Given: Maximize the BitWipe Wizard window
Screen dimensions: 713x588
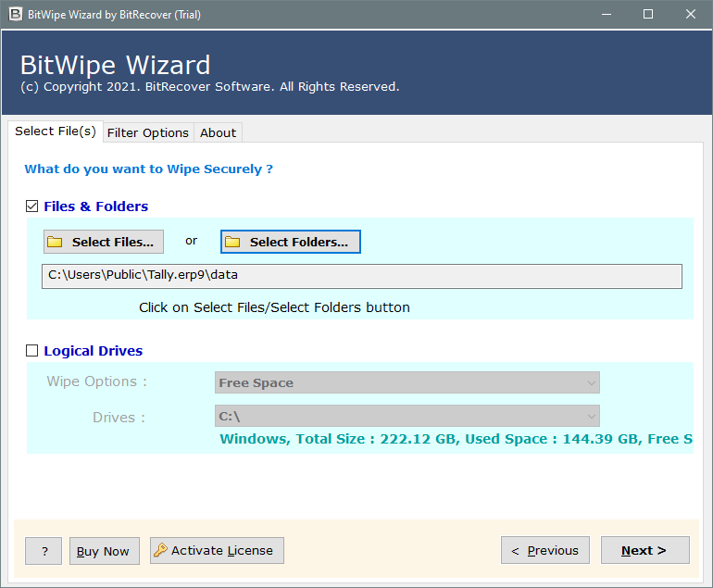Looking at the screenshot, I should pos(648,14).
